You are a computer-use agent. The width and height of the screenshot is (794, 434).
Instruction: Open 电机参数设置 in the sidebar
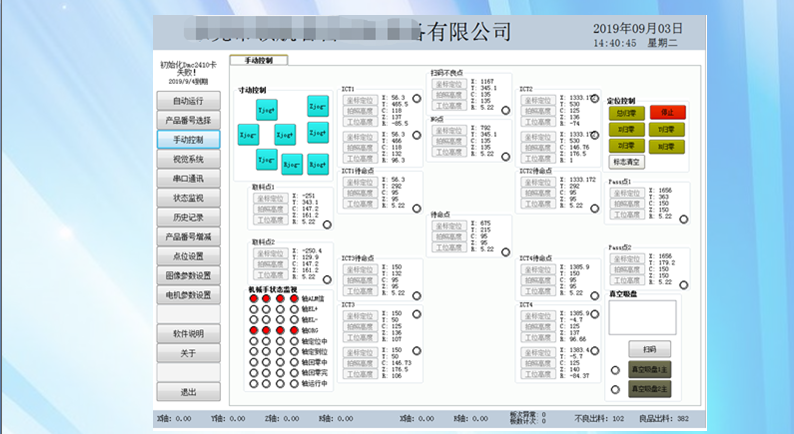[x=188, y=295]
